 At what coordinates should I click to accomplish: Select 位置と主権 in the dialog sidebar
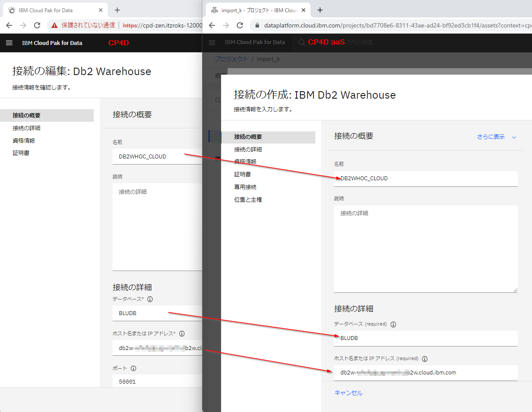248,199
